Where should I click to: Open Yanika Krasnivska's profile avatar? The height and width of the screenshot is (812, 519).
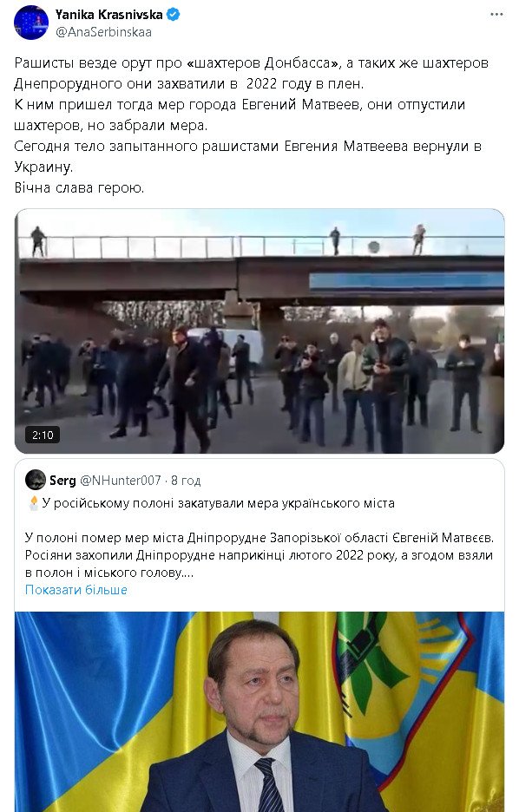click(30, 23)
